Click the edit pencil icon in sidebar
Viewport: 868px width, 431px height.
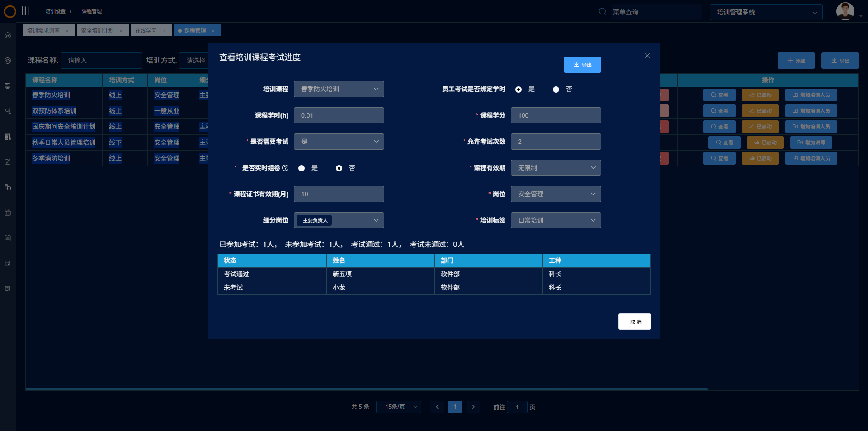7,162
